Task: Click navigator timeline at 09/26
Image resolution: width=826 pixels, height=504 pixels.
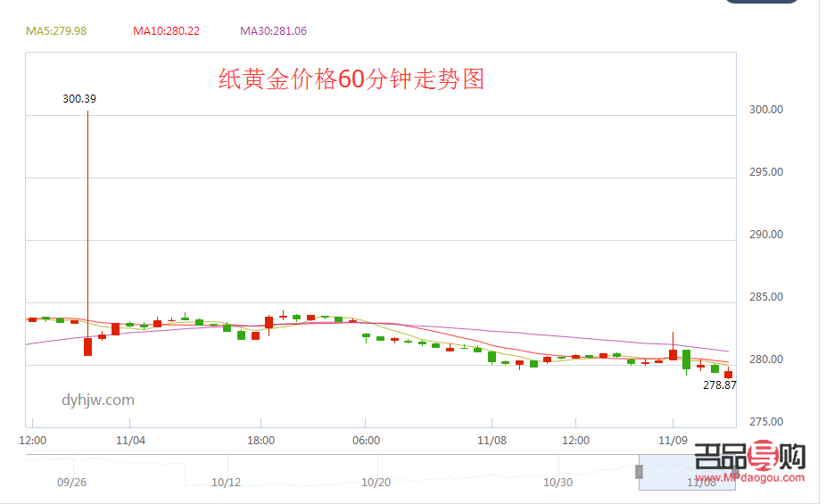Action: pos(71,483)
